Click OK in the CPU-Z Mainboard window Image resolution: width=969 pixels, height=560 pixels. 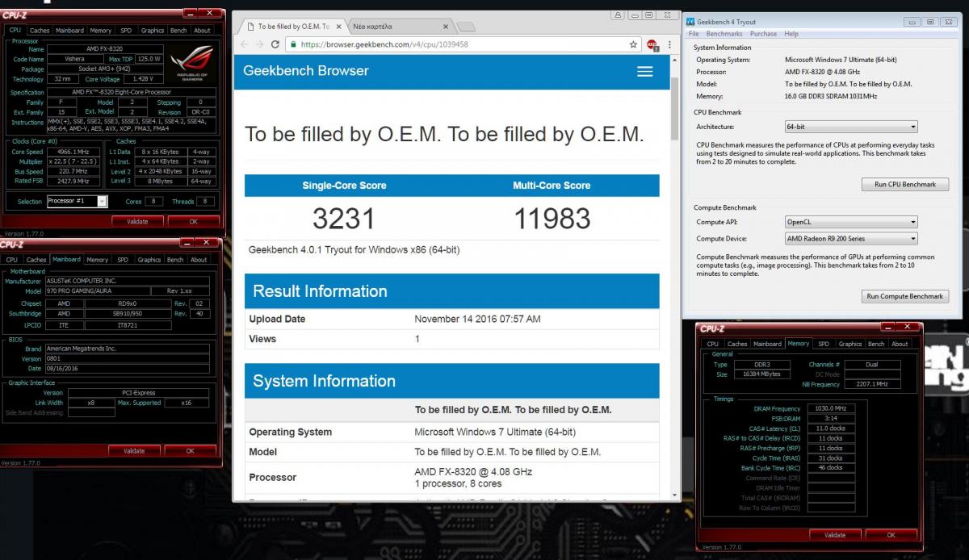coord(190,450)
